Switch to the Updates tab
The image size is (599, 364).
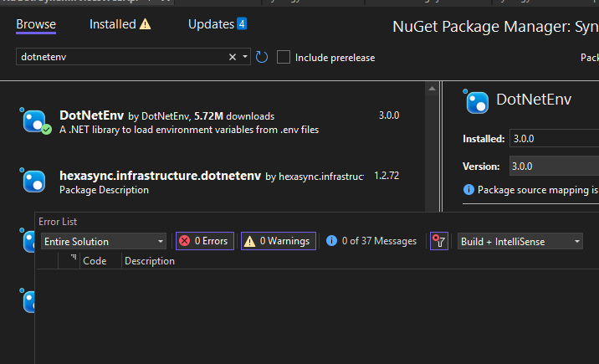pyautogui.click(x=210, y=24)
